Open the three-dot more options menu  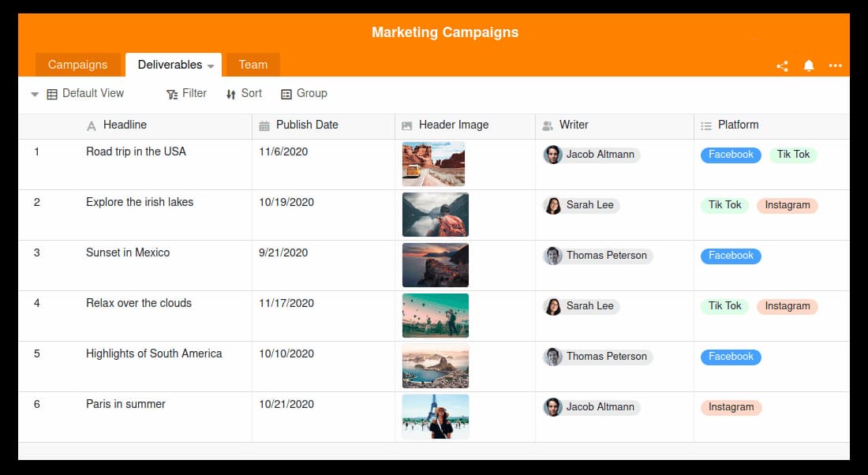click(x=835, y=66)
